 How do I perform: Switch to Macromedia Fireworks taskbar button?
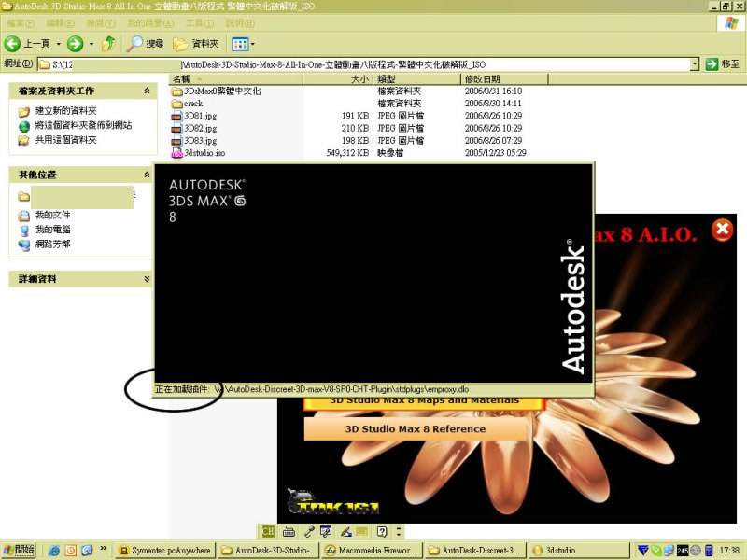pyautogui.click(x=373, y=551)
